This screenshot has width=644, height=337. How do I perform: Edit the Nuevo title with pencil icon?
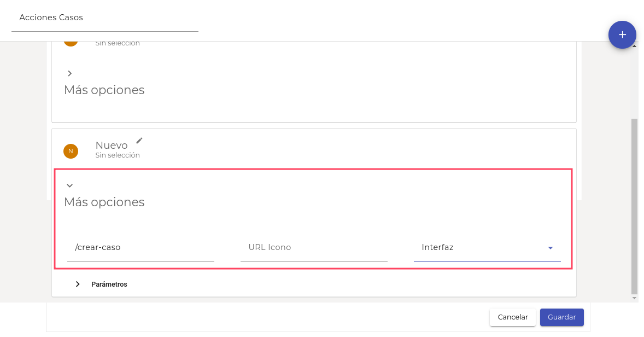coord(139,141)
